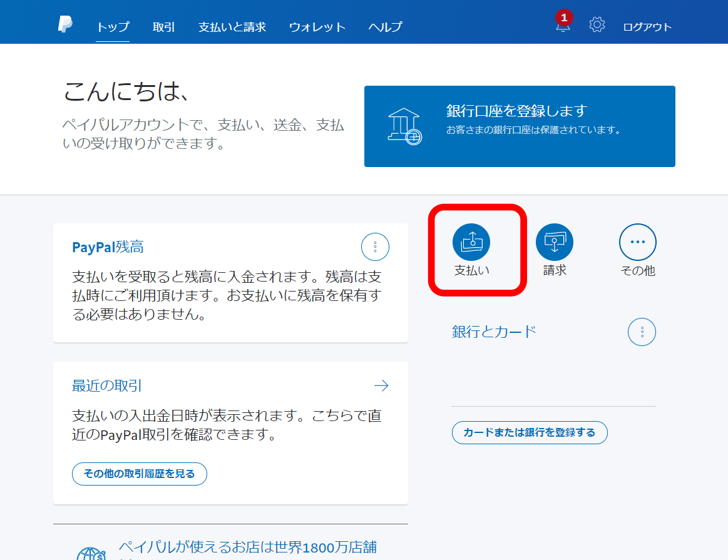Expand the 銀行とカード three-dot menu
Image resolution: width=728 pixels, height=560 pixels.
[642, 332]
